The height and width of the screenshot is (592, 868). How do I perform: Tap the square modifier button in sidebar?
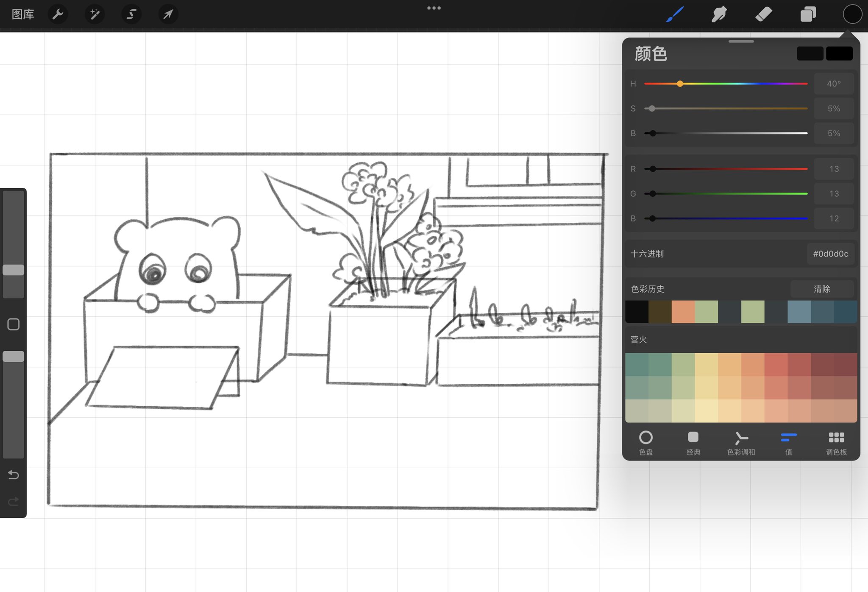pyautogui.click(x=14, y=324)
